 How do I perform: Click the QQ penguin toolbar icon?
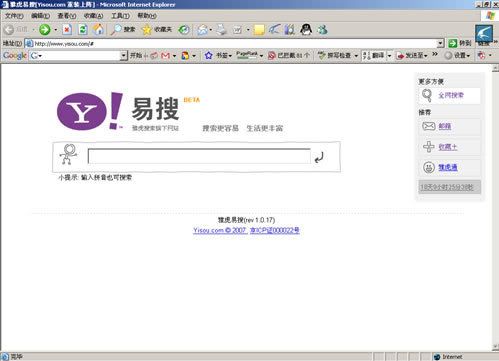306,30
